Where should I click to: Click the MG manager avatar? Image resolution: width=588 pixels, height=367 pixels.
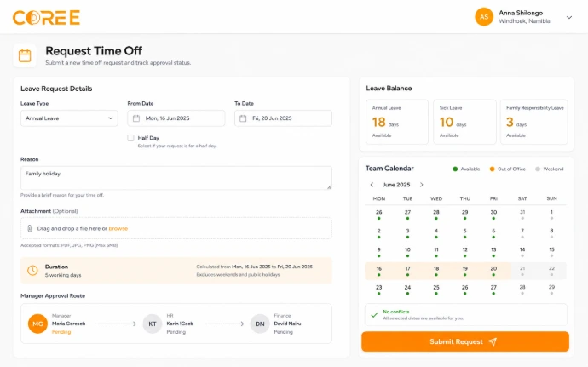coord(37,324)
